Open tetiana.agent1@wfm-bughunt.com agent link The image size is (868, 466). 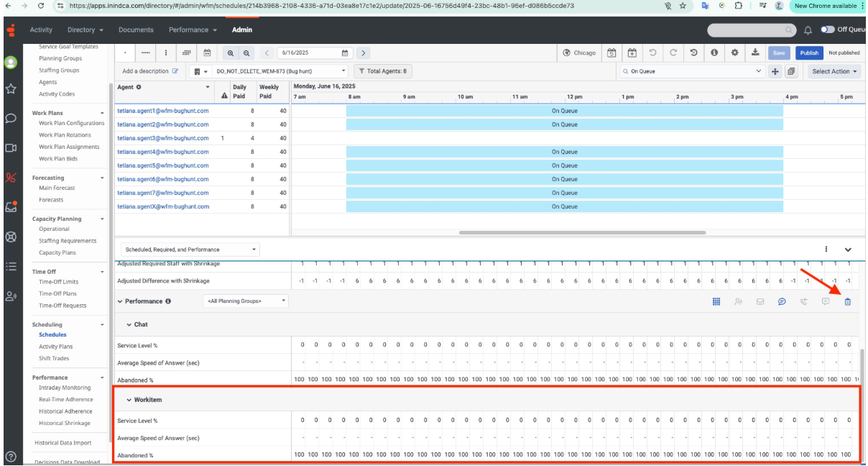pyautogui.click(x=162, y=111)
